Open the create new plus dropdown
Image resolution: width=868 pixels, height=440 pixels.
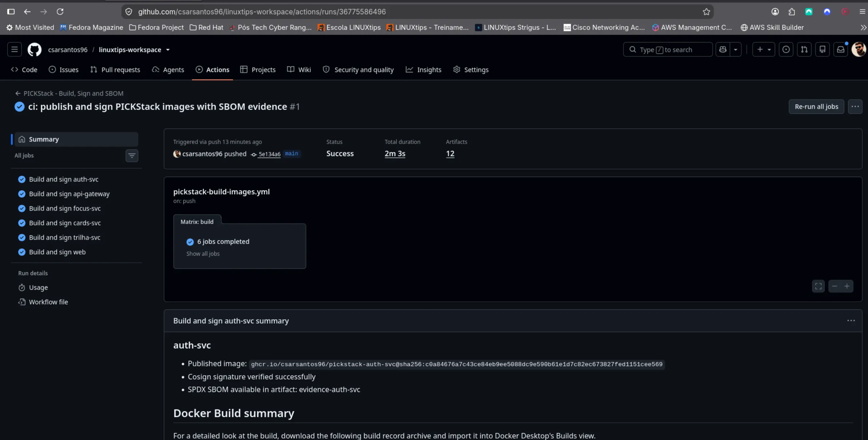point(764,49)
